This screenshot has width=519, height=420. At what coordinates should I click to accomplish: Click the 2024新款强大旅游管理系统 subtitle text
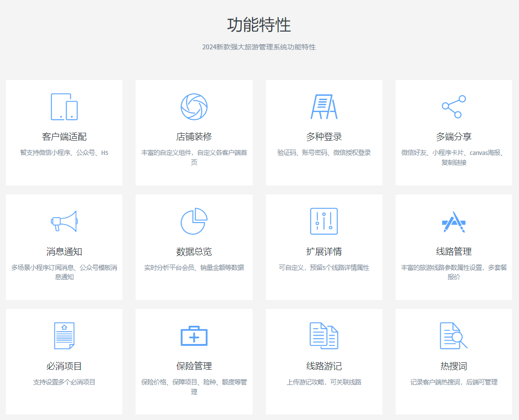(259, 47)
